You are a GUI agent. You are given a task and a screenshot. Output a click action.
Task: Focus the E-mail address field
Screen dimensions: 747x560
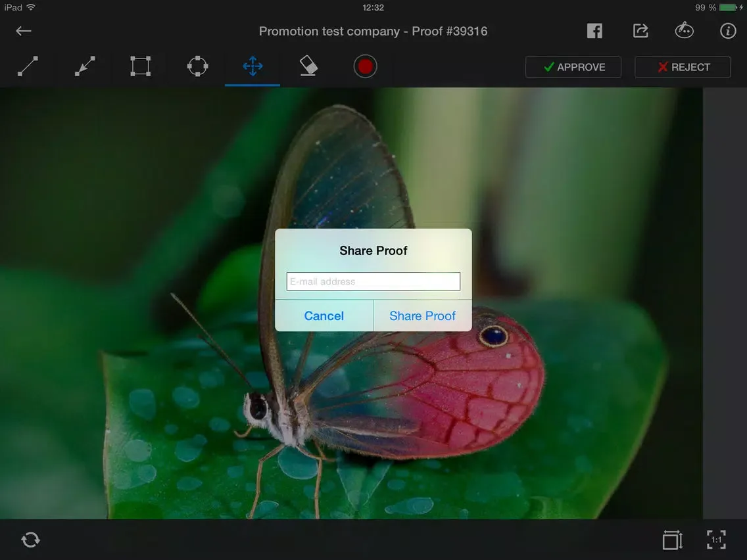coord(373,281)
